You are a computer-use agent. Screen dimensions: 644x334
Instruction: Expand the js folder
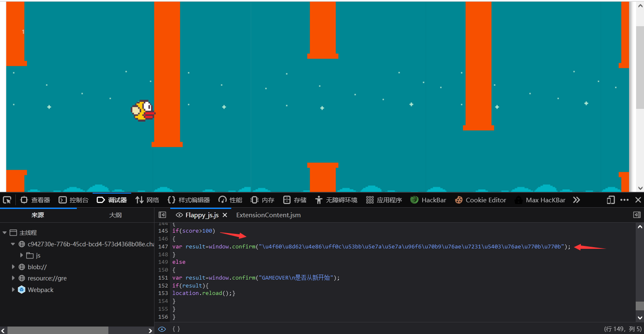(x=22, y=255)
